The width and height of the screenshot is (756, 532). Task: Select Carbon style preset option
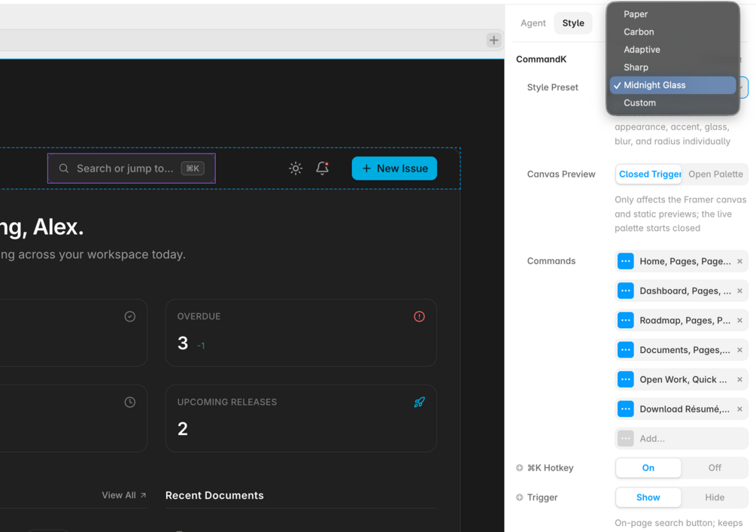[673, 32]
